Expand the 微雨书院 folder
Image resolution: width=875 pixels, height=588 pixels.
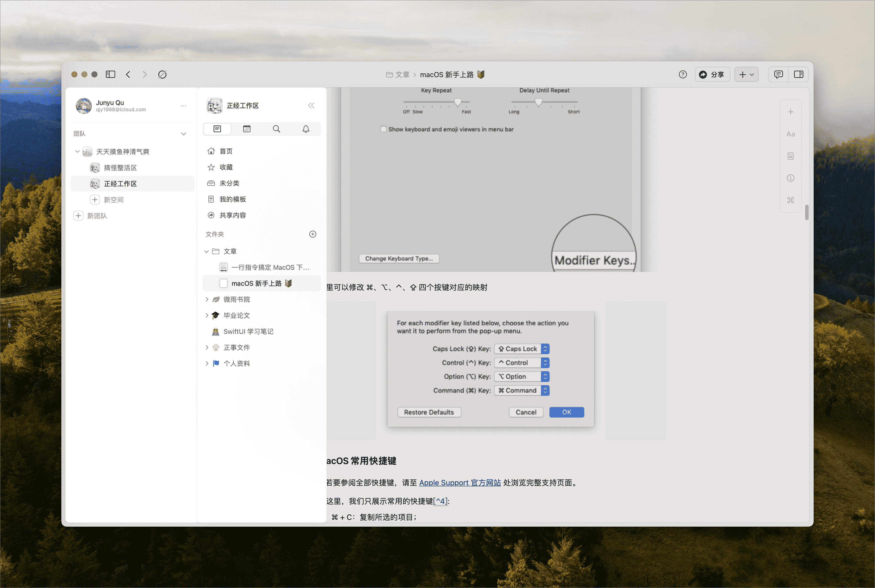click(207, 300)
